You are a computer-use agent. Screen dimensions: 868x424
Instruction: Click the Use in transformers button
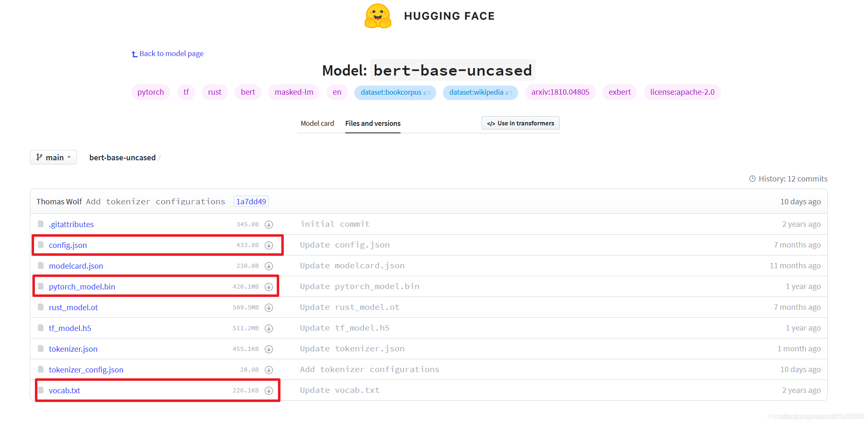point(521,123)
